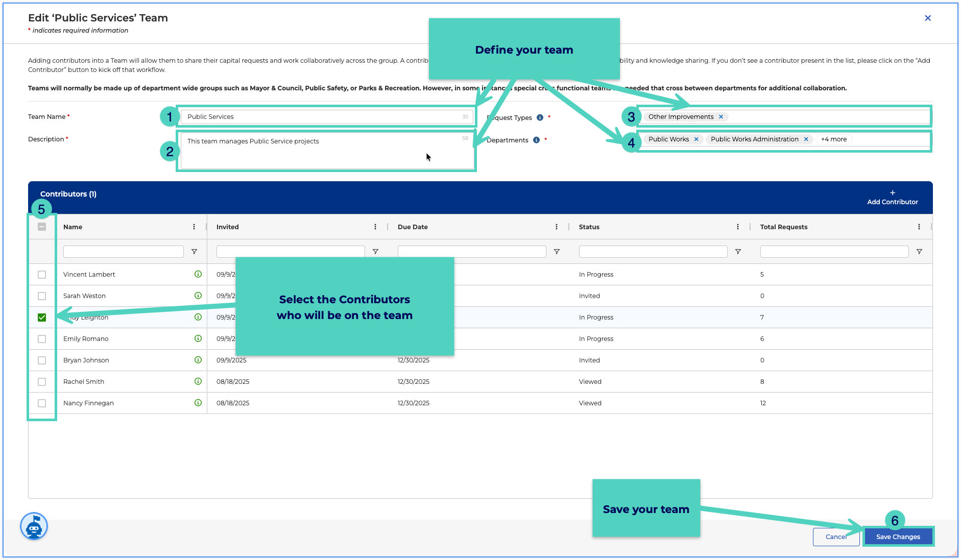This screenshot has height=560, width=961.
Task: Open info icon for Bryan Johnson
Action: [x=198, y=360]
